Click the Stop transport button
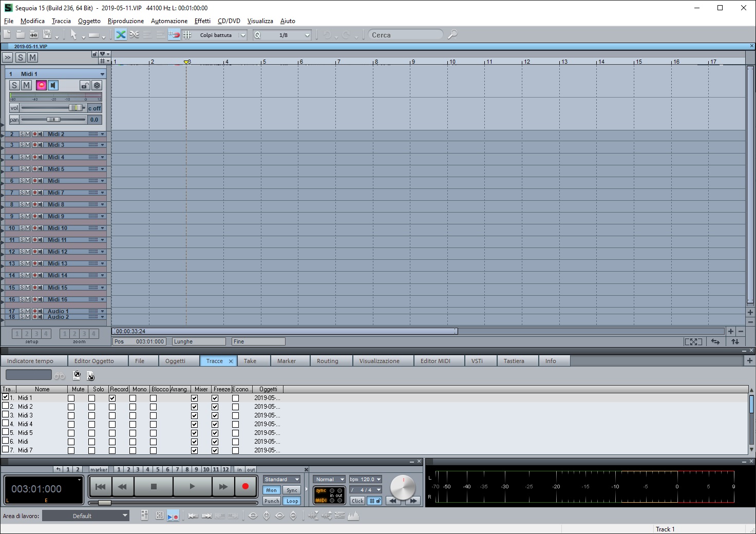756x534 pixels. click(153, 486)
